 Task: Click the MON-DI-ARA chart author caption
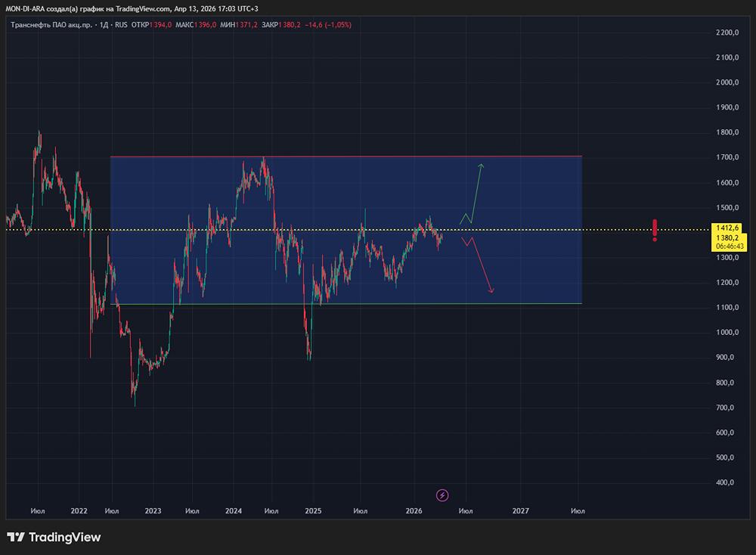click(x=132, y=8)
